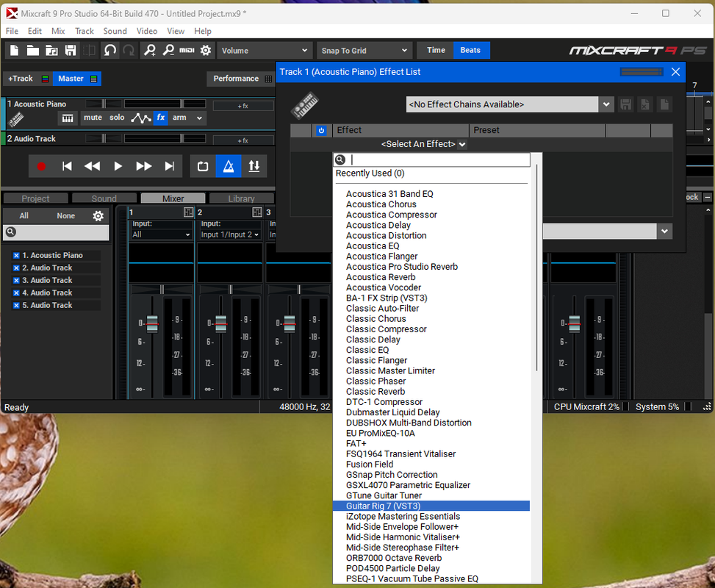The width and height of the screenshot is (715, 588).
Task: Toggle the Metronome button
Action: [229, 166]
